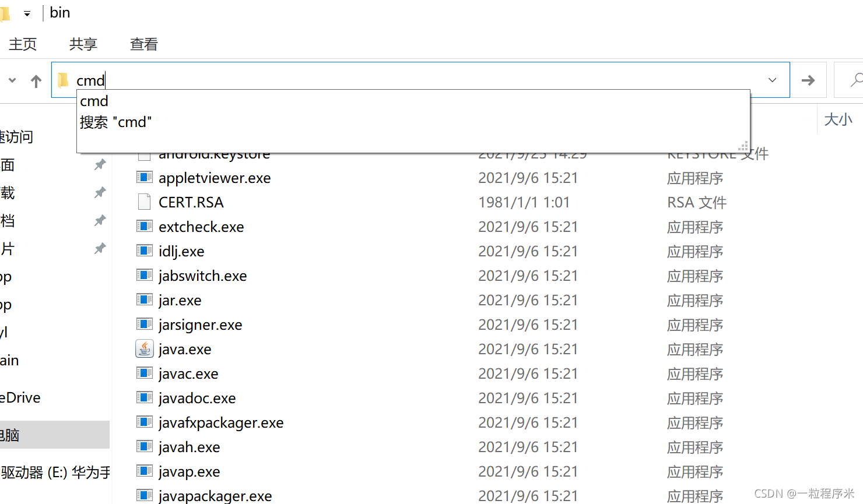Click the jar.exe file name

(180, 301)
